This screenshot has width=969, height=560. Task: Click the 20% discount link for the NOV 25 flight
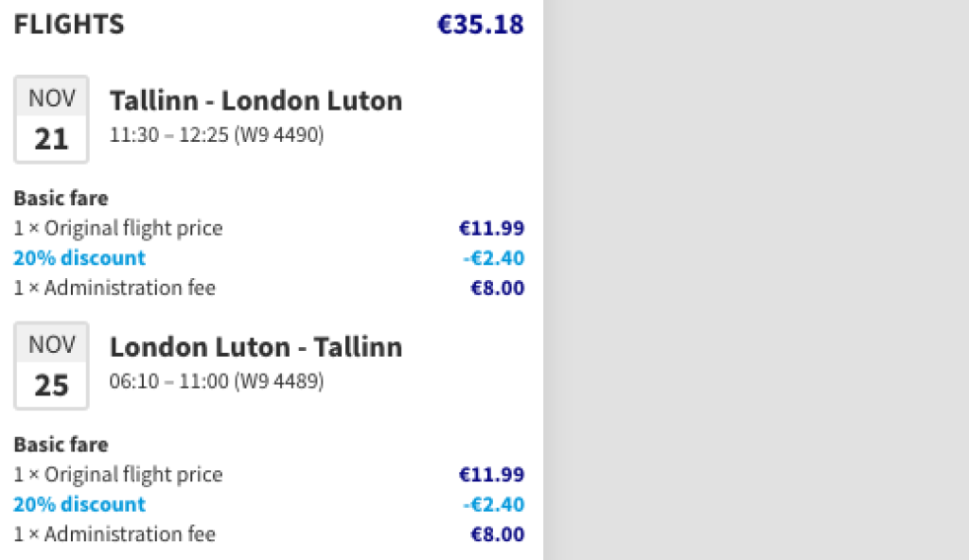(x=79, y=504)
